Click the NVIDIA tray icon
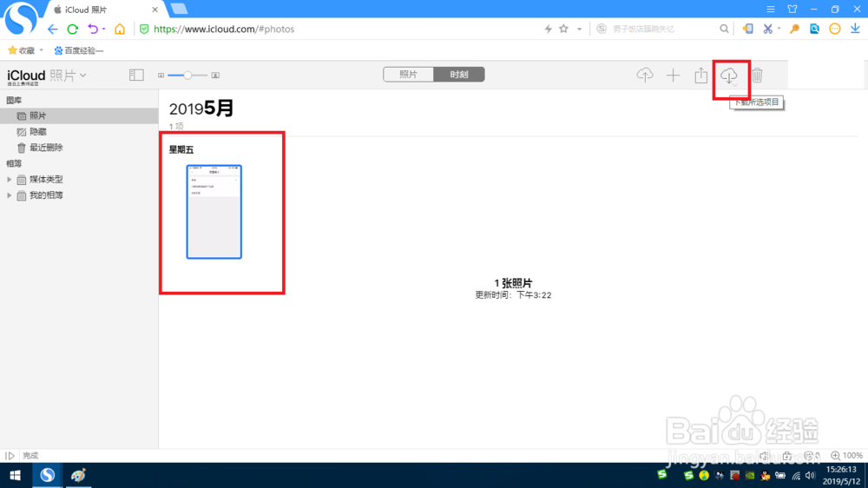Image resolution: width=868 pixels, height=488 pixels. tap(750, 475)
